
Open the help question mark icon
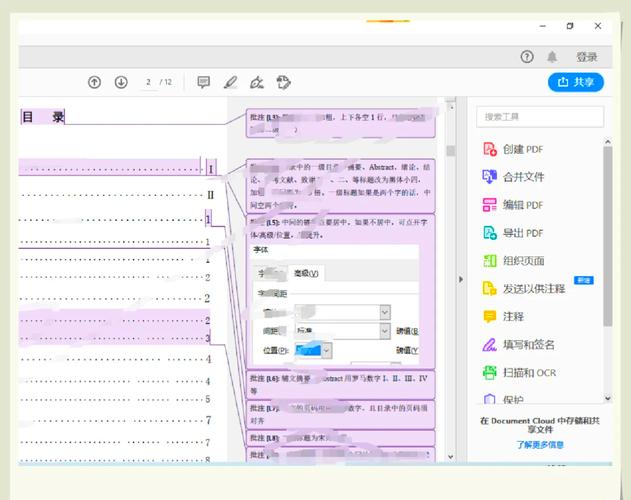click(x=527, y=57)
